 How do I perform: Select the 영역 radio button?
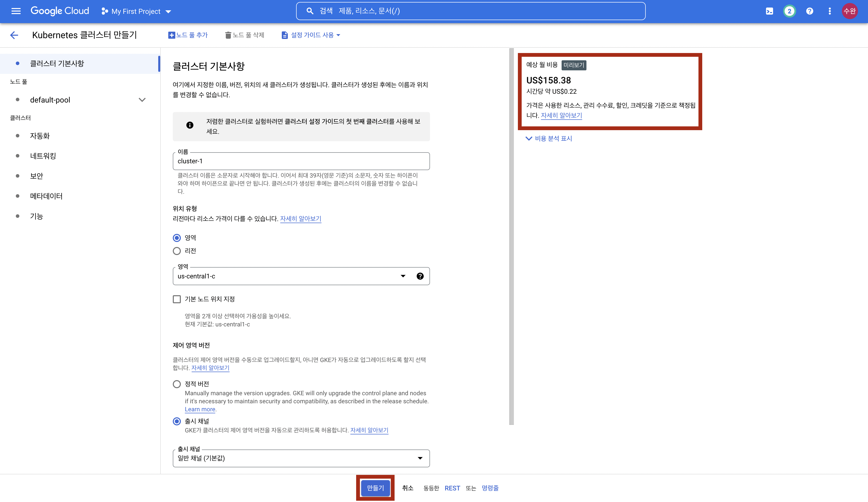[x=177, y=238]
